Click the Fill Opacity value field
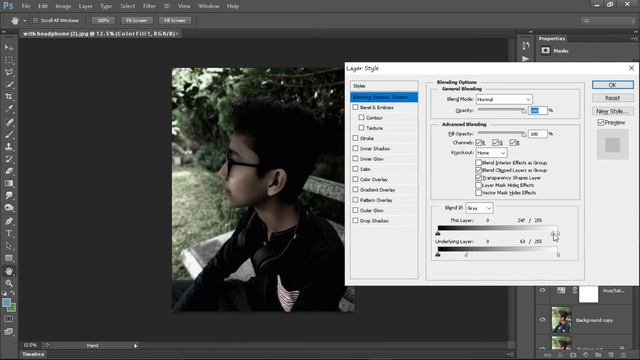 click(x=538, y=134)
